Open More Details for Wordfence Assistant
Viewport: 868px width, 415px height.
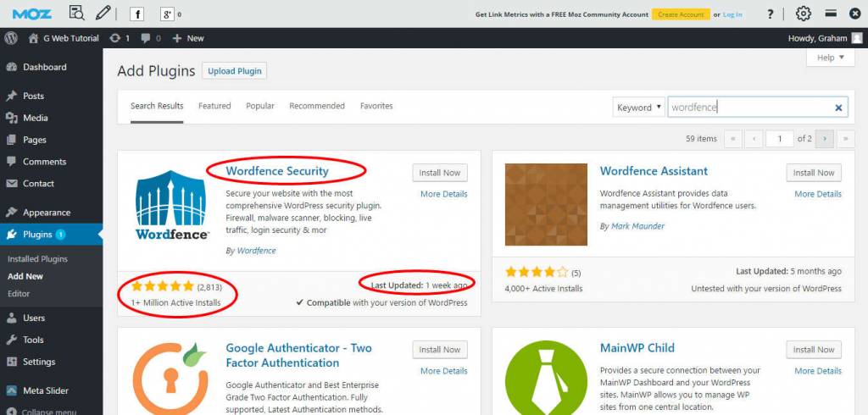(818, 194)
